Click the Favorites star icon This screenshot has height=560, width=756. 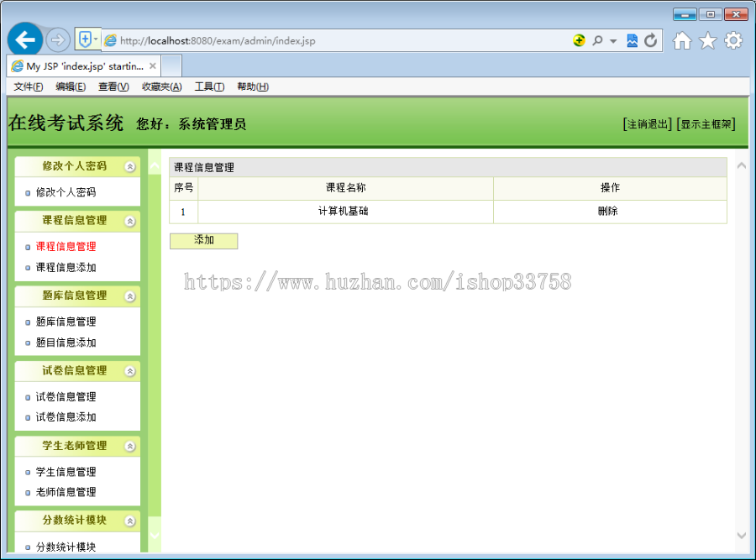pos(707,39)
